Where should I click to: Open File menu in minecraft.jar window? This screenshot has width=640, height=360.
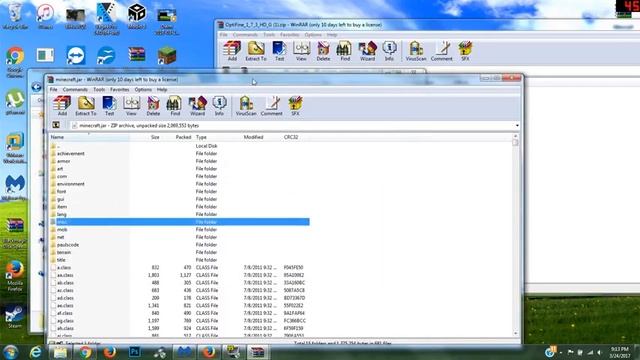coord(53,89)
